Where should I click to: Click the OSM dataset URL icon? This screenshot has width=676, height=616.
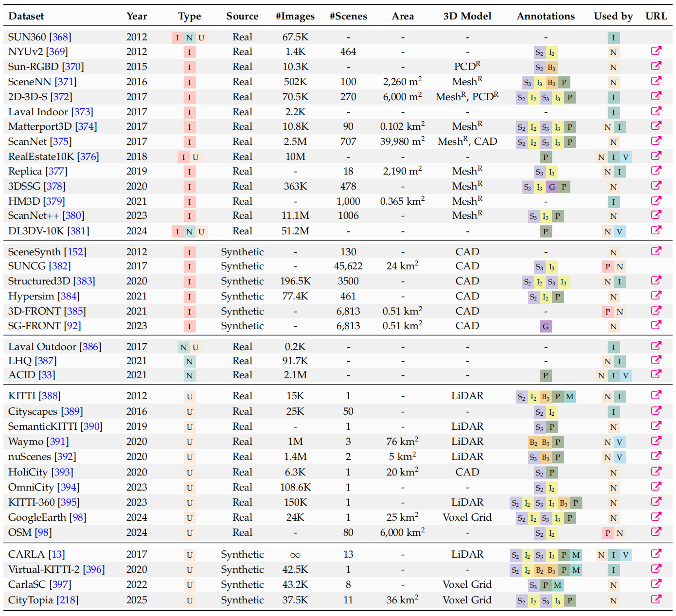656,531
